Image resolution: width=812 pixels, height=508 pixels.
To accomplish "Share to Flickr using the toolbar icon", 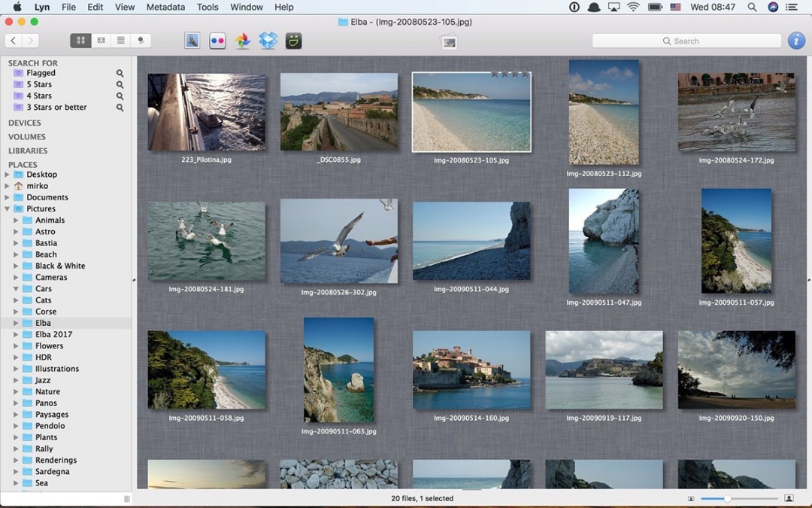I will point(217,41).
